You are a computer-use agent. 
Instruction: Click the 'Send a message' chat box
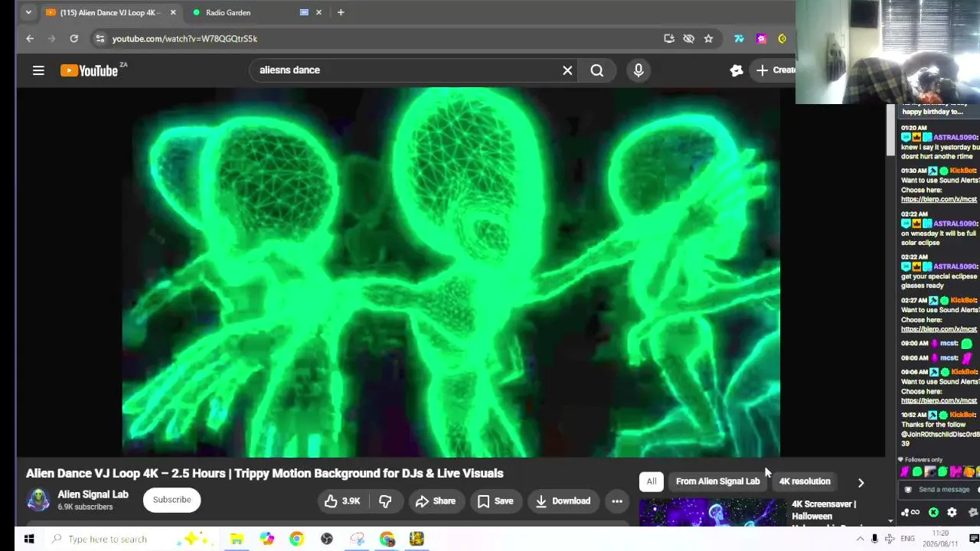click(944, 490)
